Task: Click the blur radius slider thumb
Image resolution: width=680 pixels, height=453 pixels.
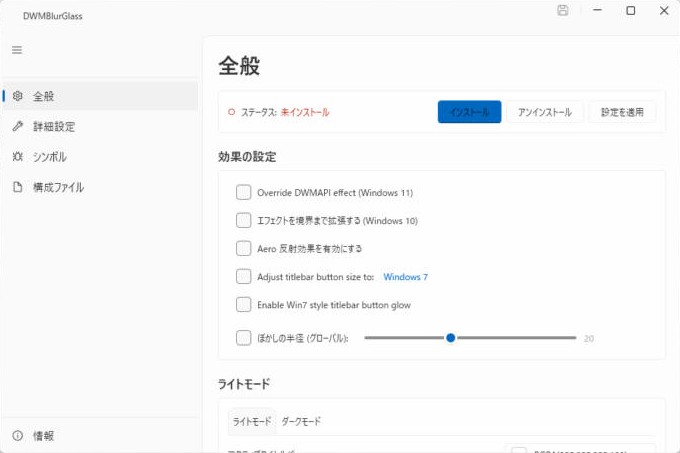Action: click(451, 338)
